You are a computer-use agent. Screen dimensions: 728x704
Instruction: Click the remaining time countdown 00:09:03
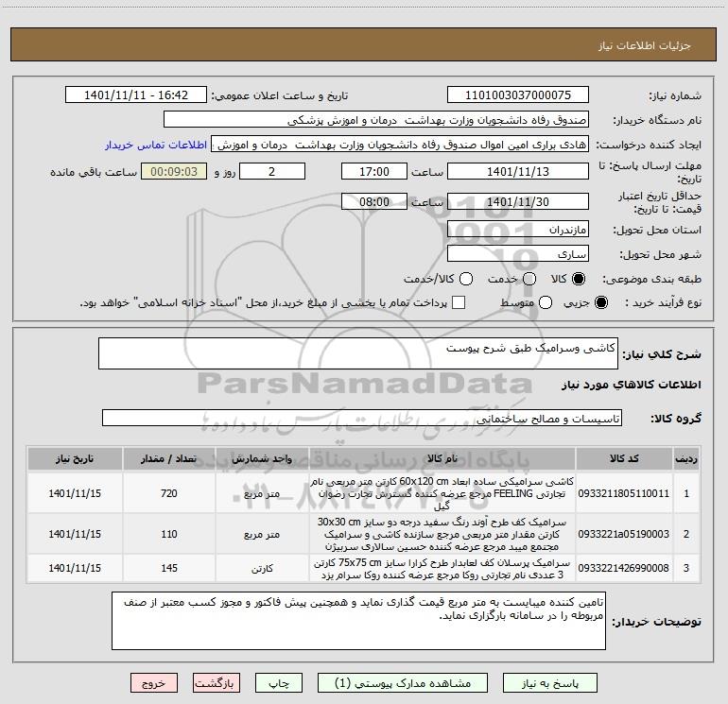point(174,171)
